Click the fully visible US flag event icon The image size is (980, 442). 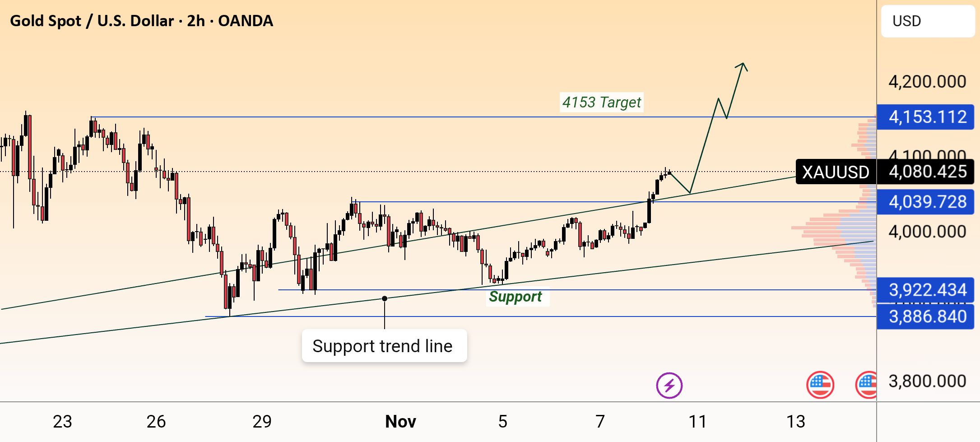pos(820,385)
